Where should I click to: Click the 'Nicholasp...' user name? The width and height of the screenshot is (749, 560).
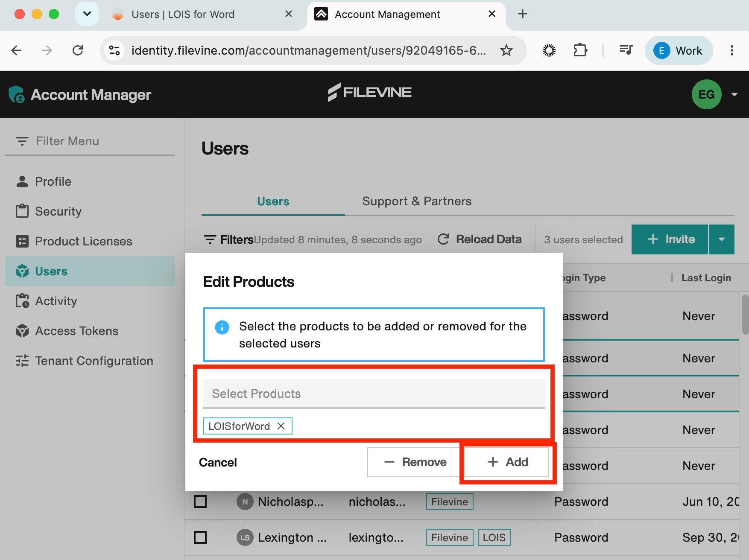coord(291,502)
